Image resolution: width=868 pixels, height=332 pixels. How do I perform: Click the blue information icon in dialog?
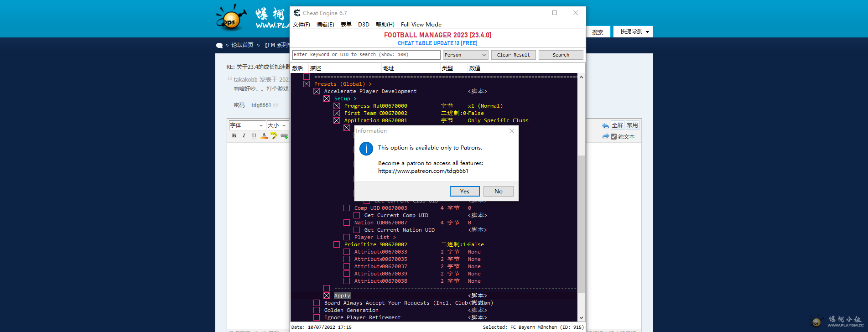(366, 148)
